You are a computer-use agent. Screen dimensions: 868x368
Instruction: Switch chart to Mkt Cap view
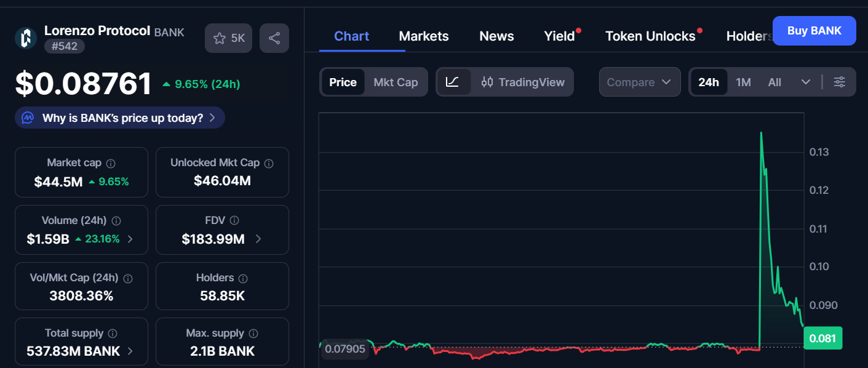tap(396, 82)
